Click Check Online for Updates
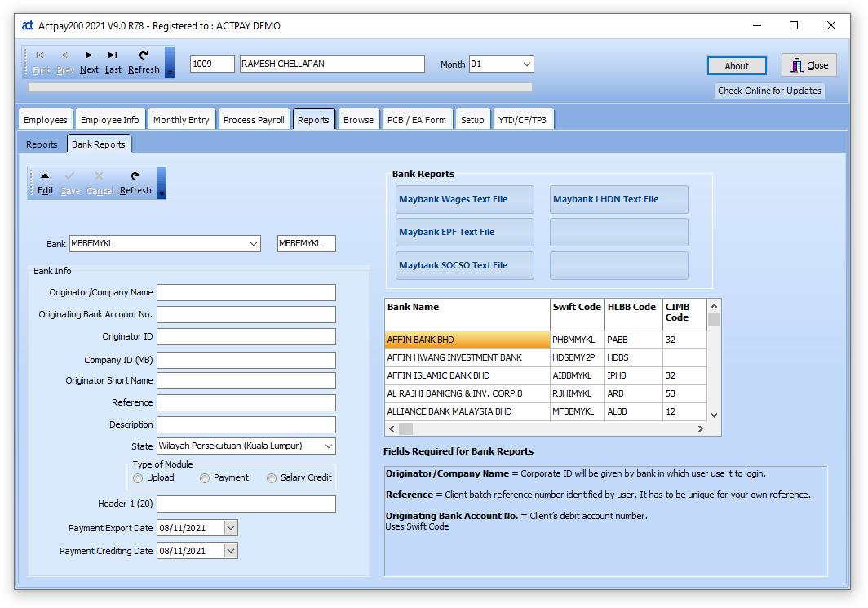 click(768, 91)
